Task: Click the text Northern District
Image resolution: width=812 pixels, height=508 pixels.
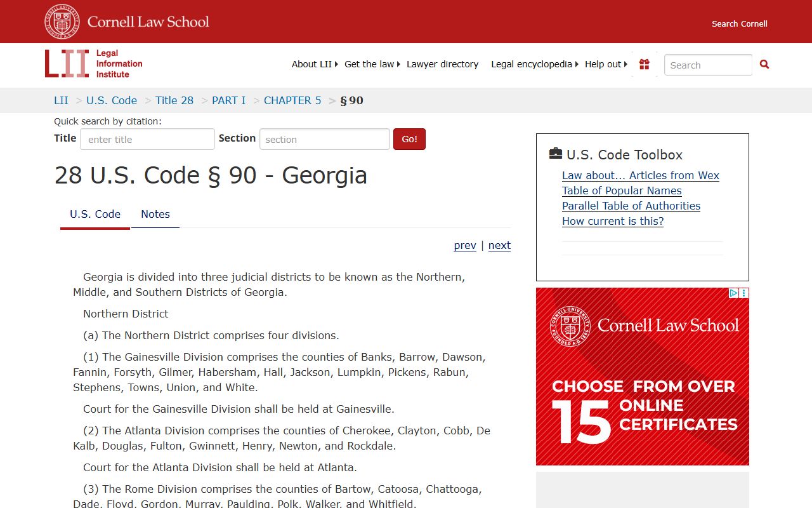Action: click(x=126, y=314)
